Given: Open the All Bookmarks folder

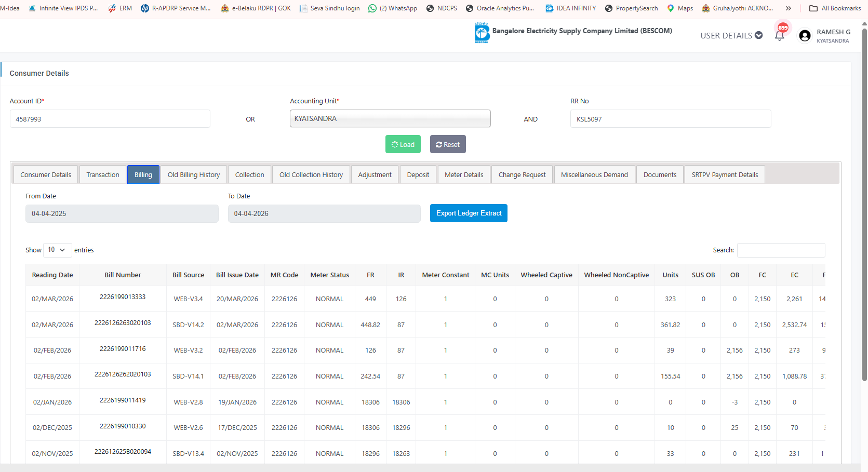Looking at the screenshot, I should [835, 8].
